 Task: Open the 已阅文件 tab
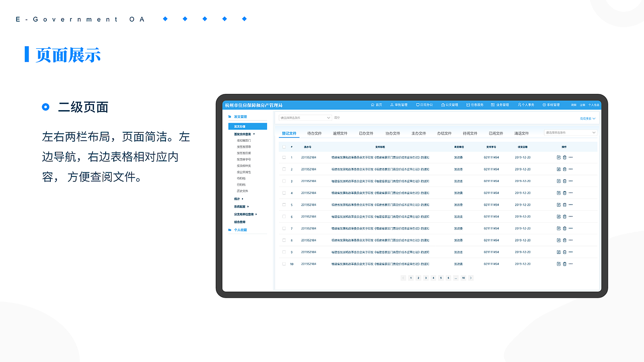496,132
